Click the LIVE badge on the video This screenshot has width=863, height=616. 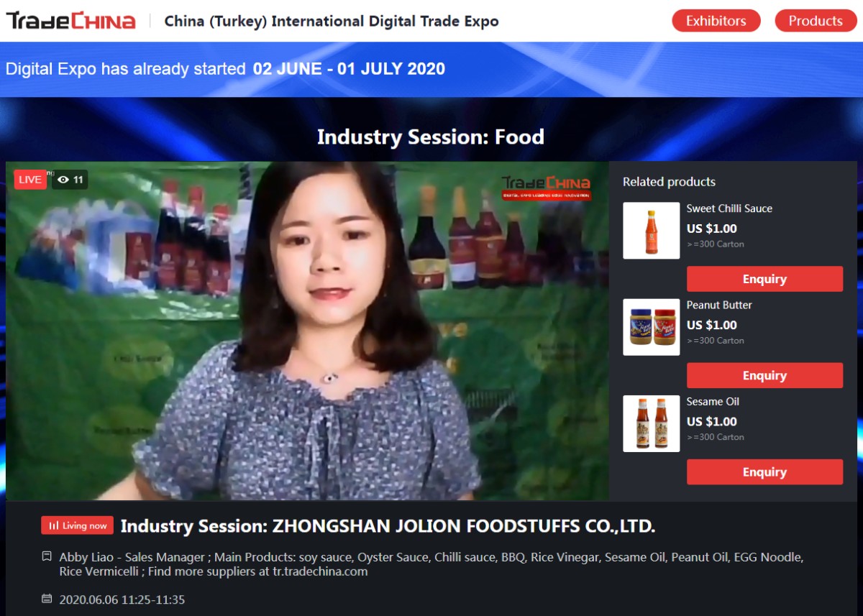[30, 179]
